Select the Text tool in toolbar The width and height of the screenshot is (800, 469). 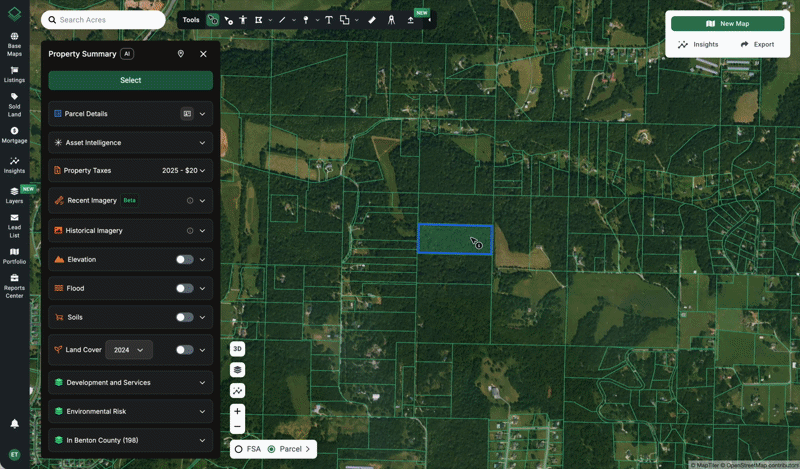tap(328, 20)
